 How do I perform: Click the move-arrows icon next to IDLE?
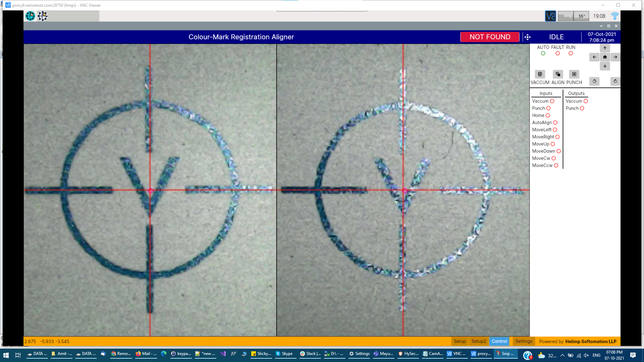click(528, 37)
